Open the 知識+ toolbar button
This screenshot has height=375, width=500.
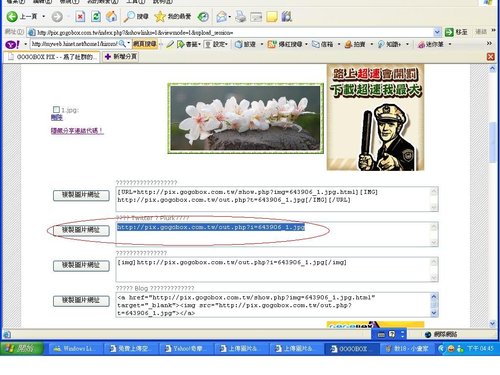(x=389, y=44)
